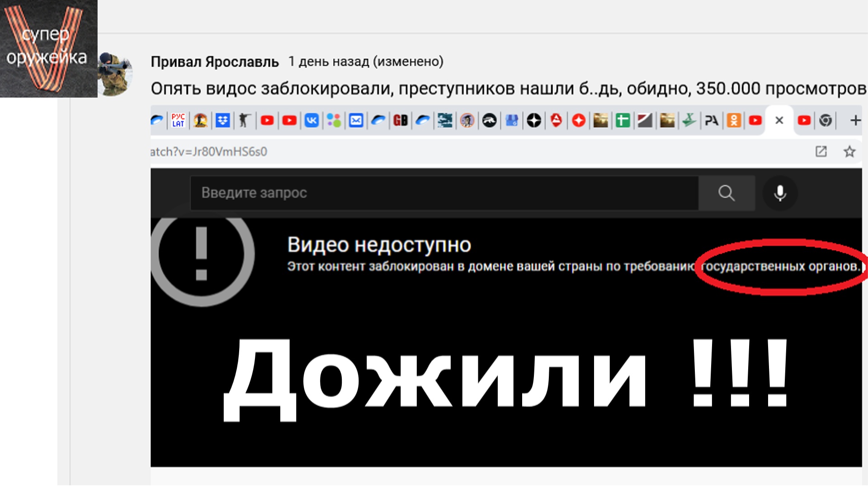Click the YouTube search magnifier button
Screen dimensions: 868x488
point(726,193)
